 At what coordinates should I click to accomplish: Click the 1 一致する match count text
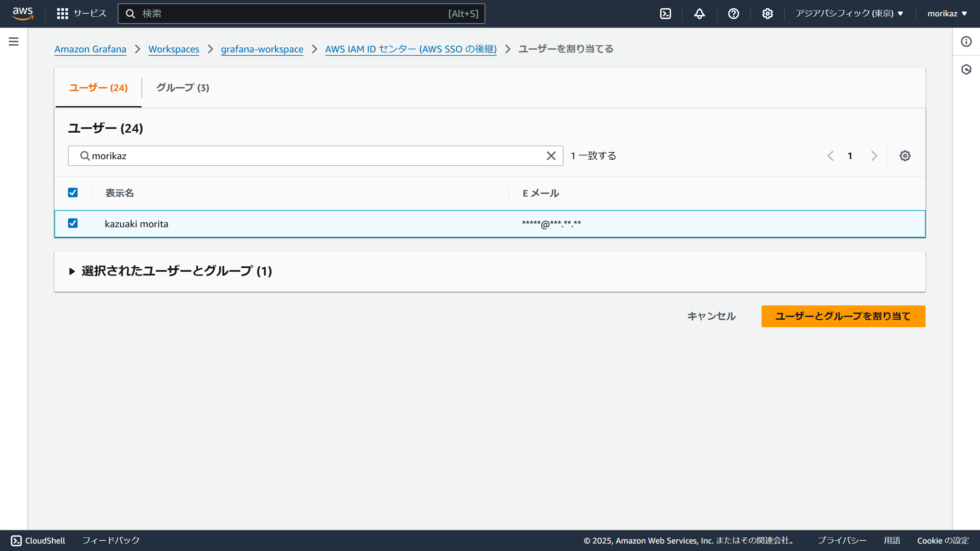point(593,156)
